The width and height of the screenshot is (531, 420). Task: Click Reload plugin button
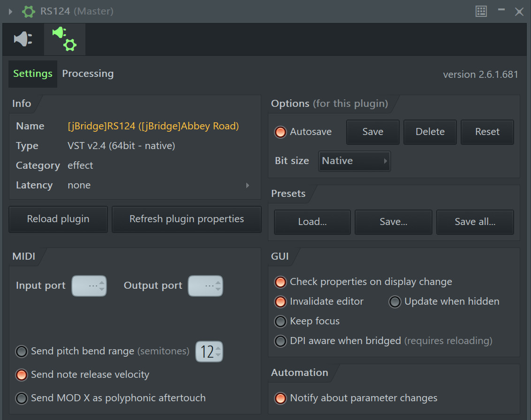click(58, 219)
